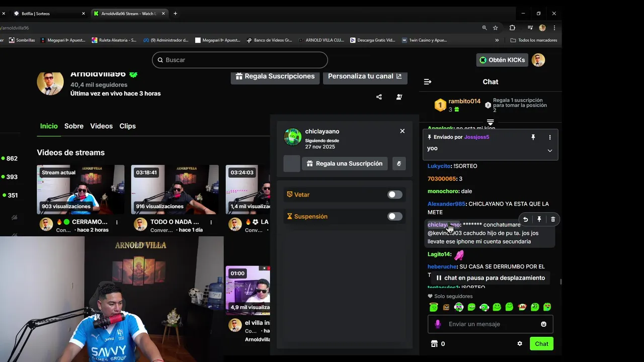
Task: Click the Jossjoss5 username in the pinned message
Action: click(x=476, y=137)
